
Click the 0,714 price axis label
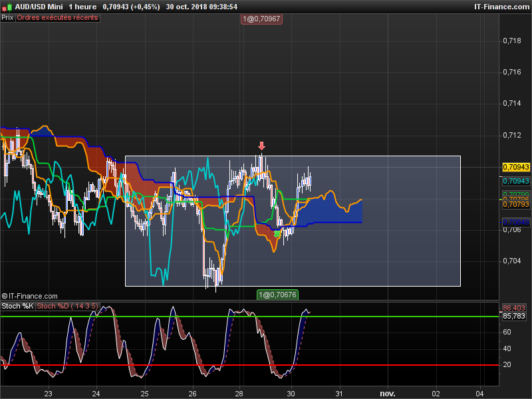tap(511, 104)
